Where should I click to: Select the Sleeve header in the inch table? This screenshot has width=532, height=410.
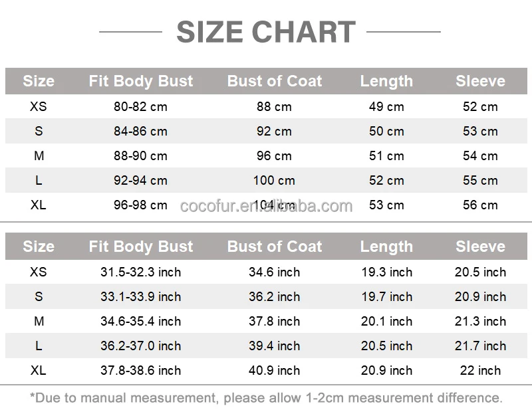click(x=480, y=247)
